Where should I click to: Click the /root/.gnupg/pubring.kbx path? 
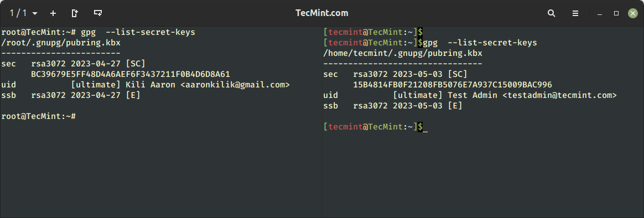click(61, 43)
